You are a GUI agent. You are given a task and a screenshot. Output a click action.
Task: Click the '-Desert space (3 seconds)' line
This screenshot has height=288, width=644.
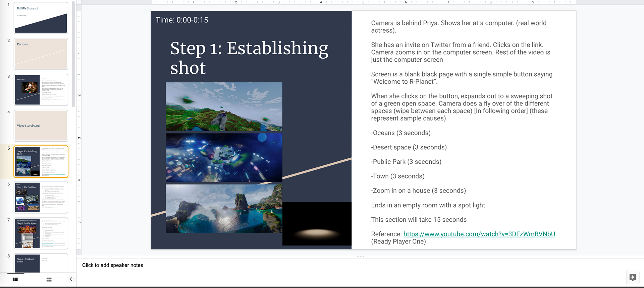click(409, 147)
